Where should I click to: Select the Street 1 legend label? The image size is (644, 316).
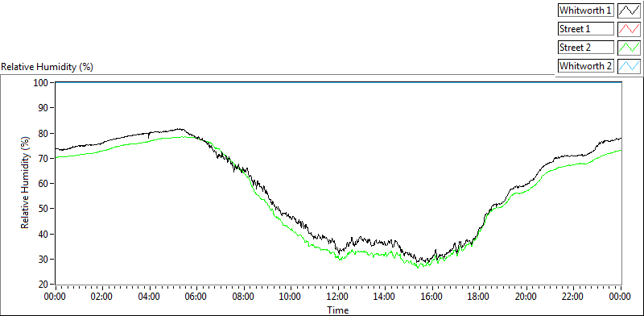pos(586,29)
